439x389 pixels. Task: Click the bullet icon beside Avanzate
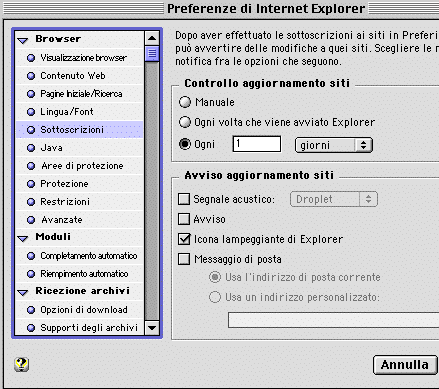click(31, 220)
